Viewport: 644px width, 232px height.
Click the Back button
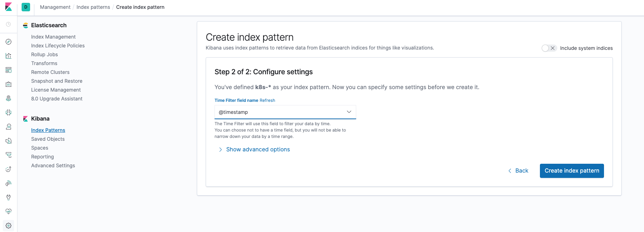click(x=519, y=171)
